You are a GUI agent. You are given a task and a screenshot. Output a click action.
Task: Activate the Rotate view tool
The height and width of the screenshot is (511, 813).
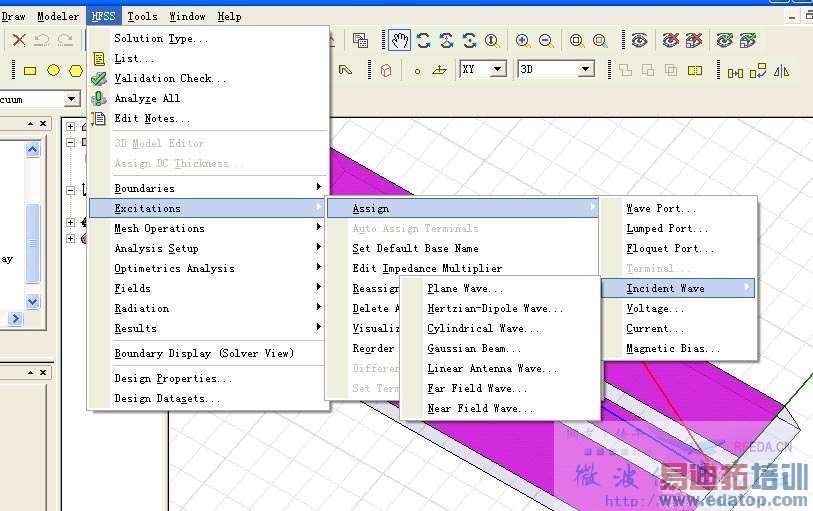pyautogui.click(x=424, y=40)
